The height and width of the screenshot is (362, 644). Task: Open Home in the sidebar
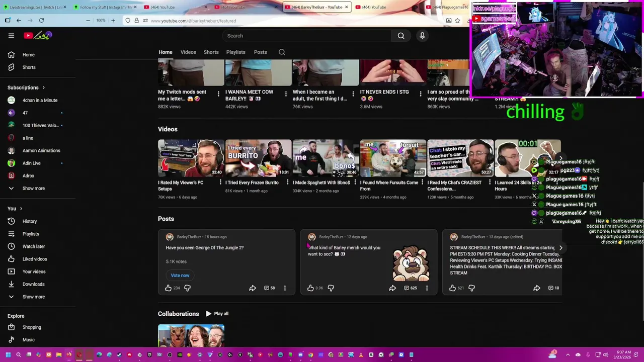coord(28,55)
